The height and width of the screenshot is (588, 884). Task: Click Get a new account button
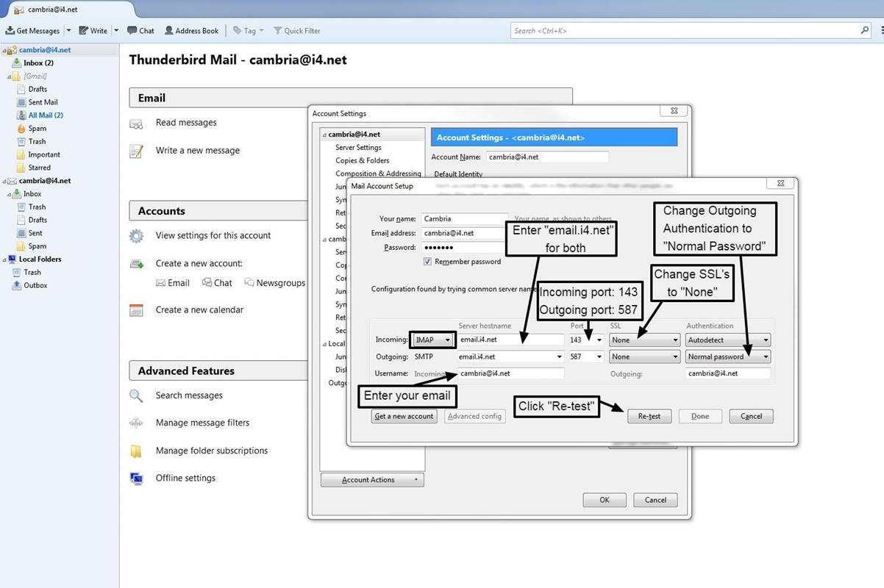[x=404, y=417]
